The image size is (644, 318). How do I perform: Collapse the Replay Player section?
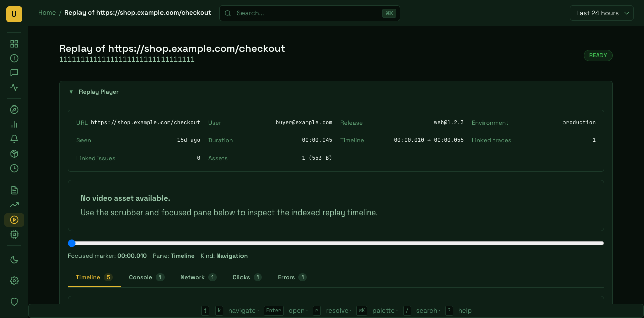click(x=71, y=92)
